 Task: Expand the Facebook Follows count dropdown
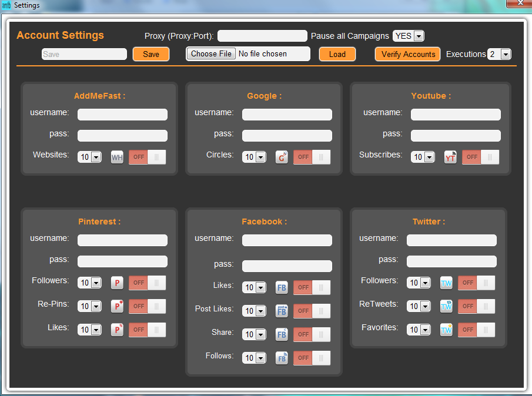pyautogui.click(x=254, y=358)
